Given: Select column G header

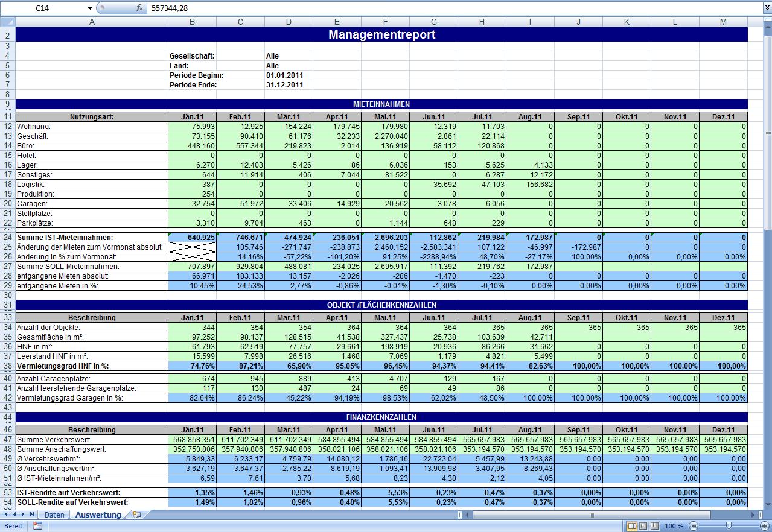Looking at the screenshot, I should pos(433,22).
